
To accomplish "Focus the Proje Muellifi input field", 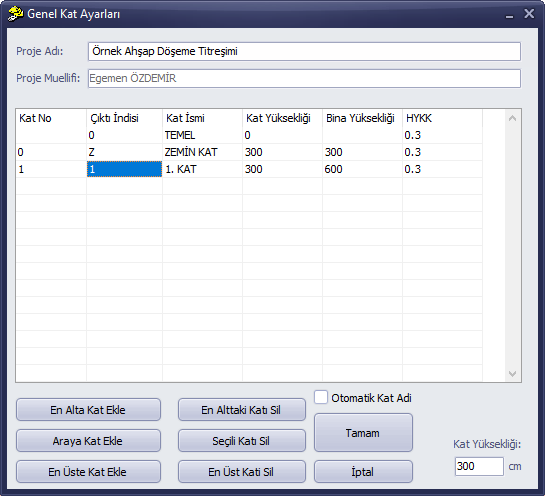I will tap(304, 79).
